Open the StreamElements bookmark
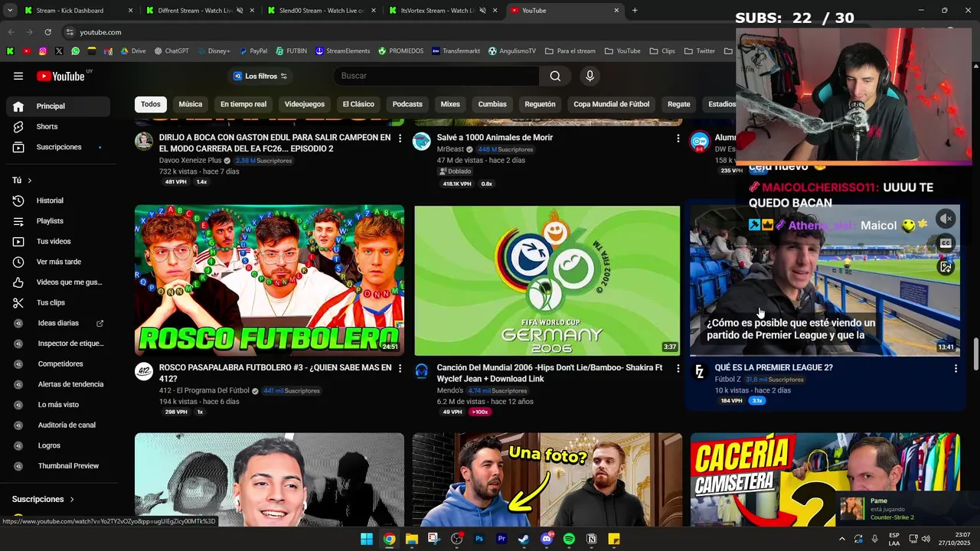The height and width of the screenshot is (551, 980). tap(342, 51)
